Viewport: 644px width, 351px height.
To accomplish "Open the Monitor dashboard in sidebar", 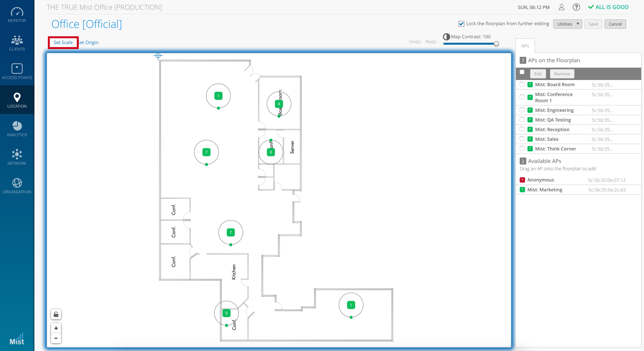I will tap(17, 15).
